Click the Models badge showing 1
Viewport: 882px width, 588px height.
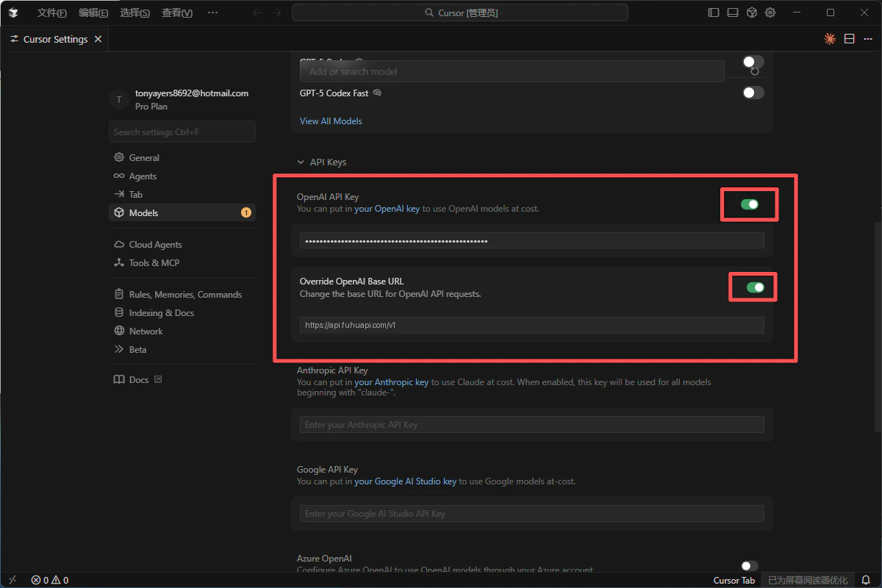pyautogui.click(x=245, y=212)
